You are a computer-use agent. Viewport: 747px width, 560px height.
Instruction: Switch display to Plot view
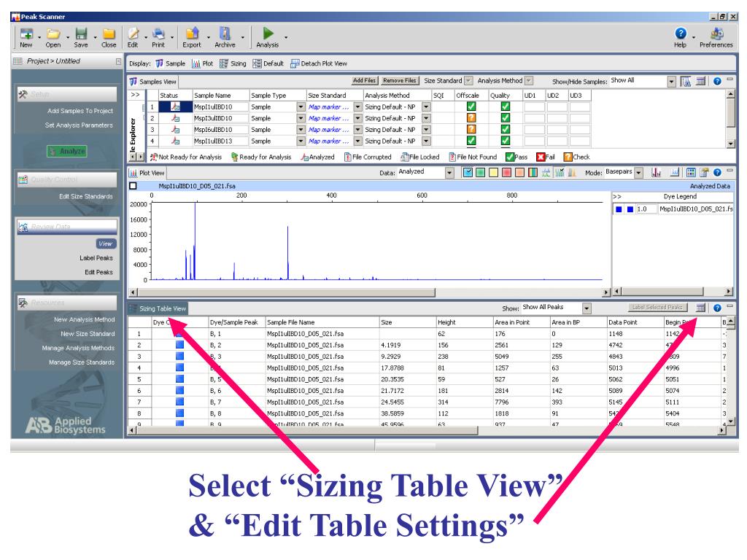pyautogui.click(x=203, y=63)
